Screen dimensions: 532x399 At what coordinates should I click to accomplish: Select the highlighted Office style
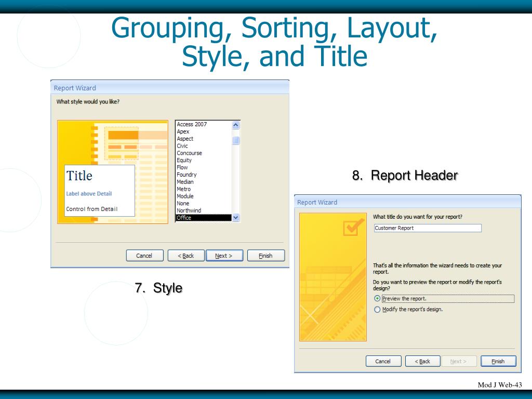[204, 218]
